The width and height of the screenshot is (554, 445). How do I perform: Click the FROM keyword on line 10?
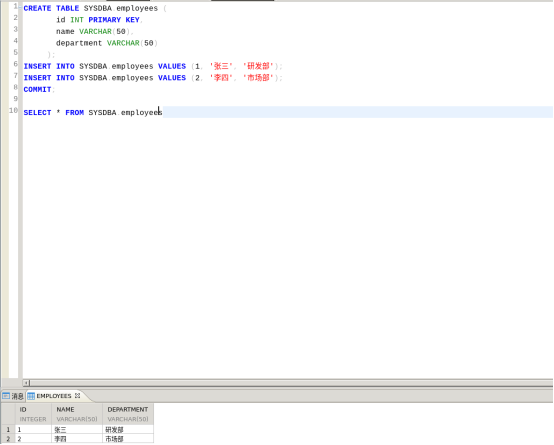tap(75, 112)
